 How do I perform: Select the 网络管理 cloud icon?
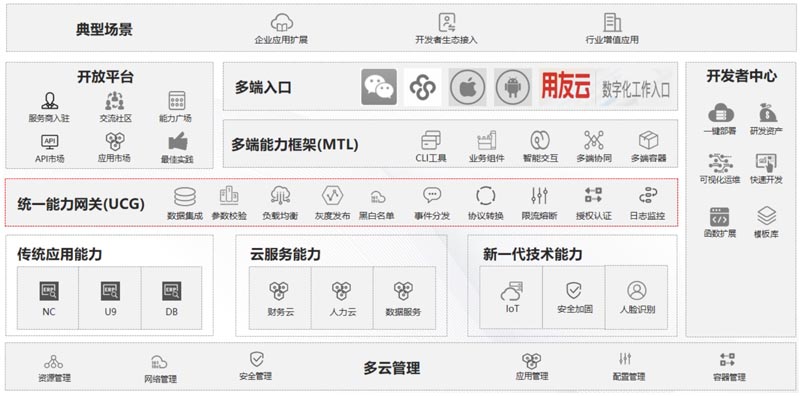tap(159, 362)
